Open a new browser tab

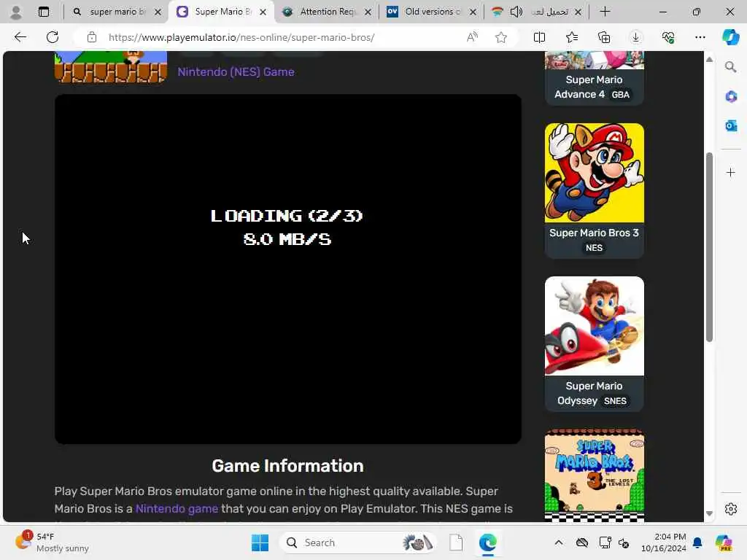(x=605, y=12)
